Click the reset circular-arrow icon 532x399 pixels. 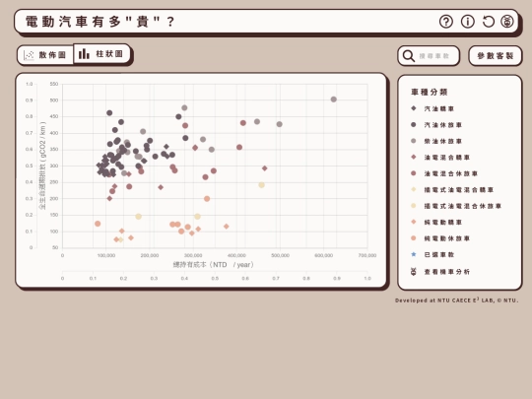point(488,22)
